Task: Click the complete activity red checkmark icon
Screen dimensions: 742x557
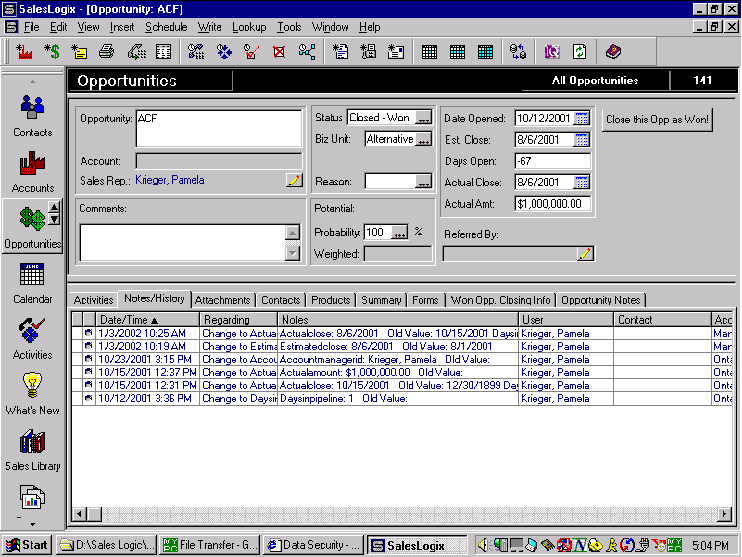Action: tap(251, 52)
